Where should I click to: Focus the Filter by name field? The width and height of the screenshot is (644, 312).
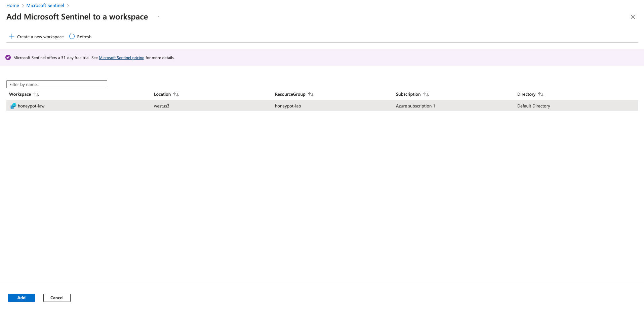point(57,84)
